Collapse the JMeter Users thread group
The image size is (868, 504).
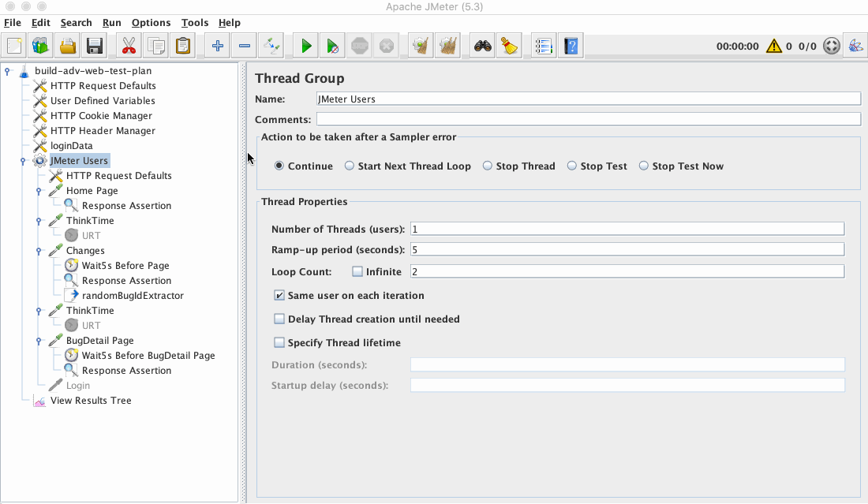coord(23,161)
